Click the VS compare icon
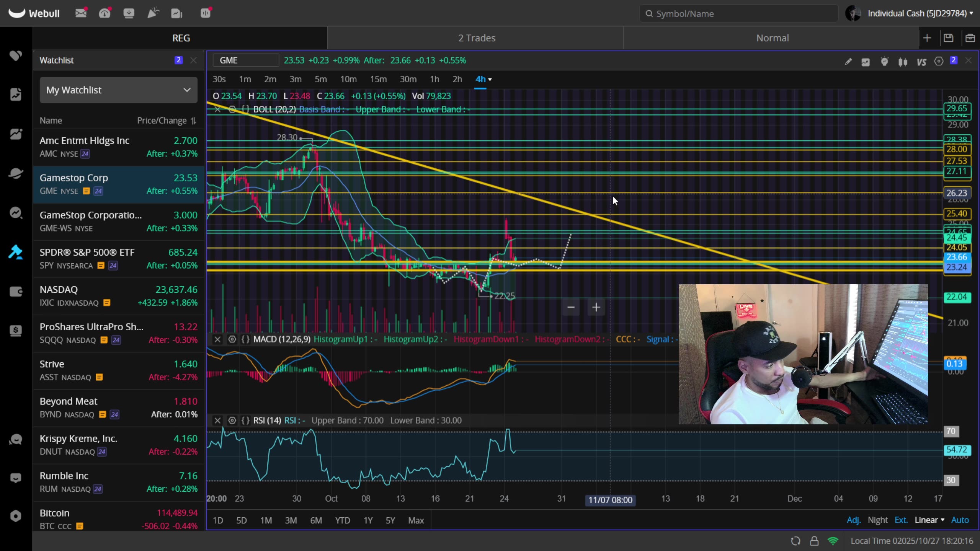This screenshot has height=551, width=980. pyautogui.click(x=921, y=62)
